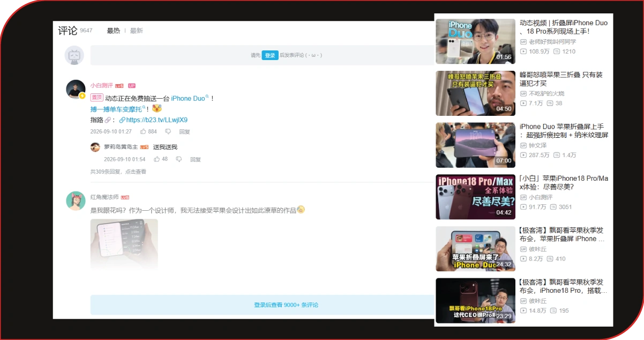Viewport: 644px width, 340px height.
Task: Click the surprised emoji in the pinned comment
Action: click(157, 109)
